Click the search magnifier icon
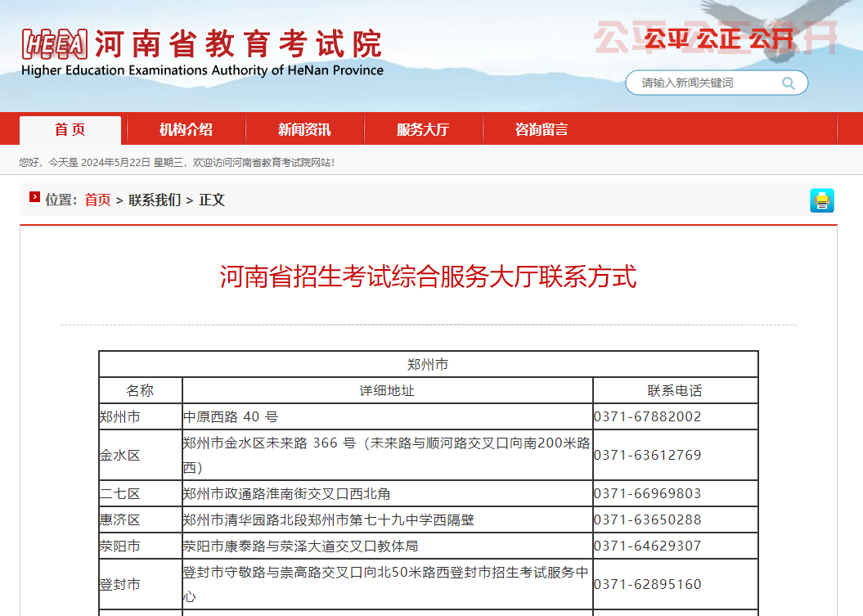Screen dimensions: 863x616 pyautogui.click(x=788, y=83)
